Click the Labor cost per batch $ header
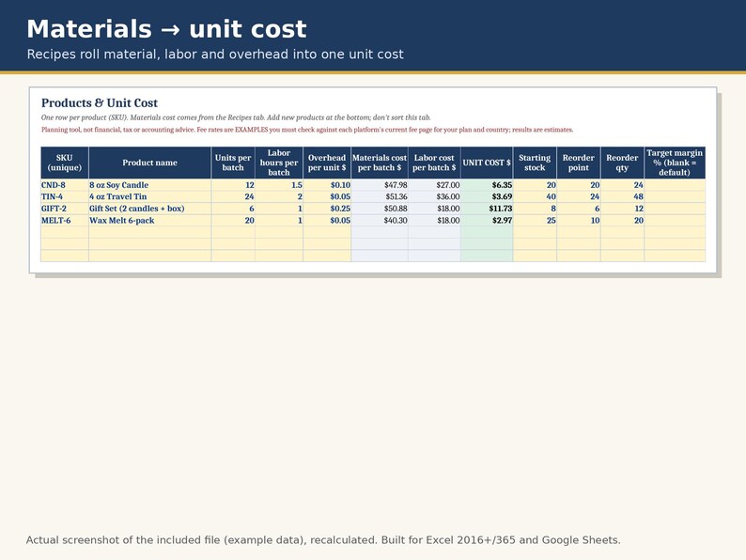Image resolution: width=746 pixels, height=560 pixels. point(434,163)
